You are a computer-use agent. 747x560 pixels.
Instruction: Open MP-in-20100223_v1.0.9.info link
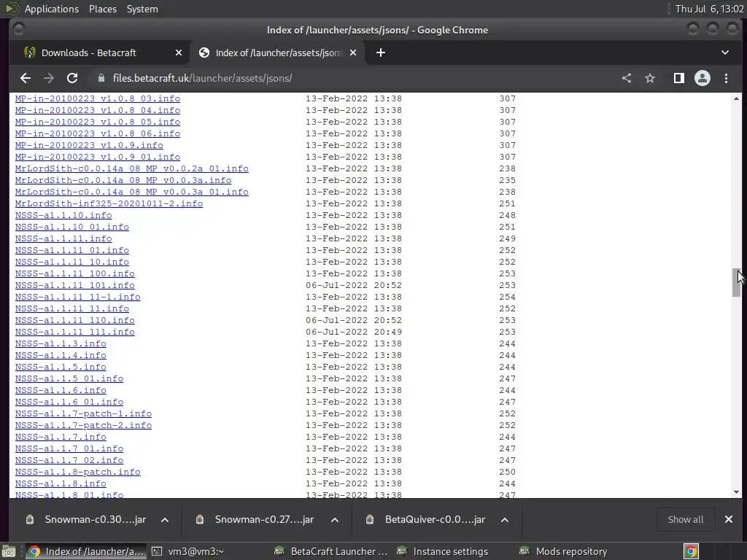(89, 145)
